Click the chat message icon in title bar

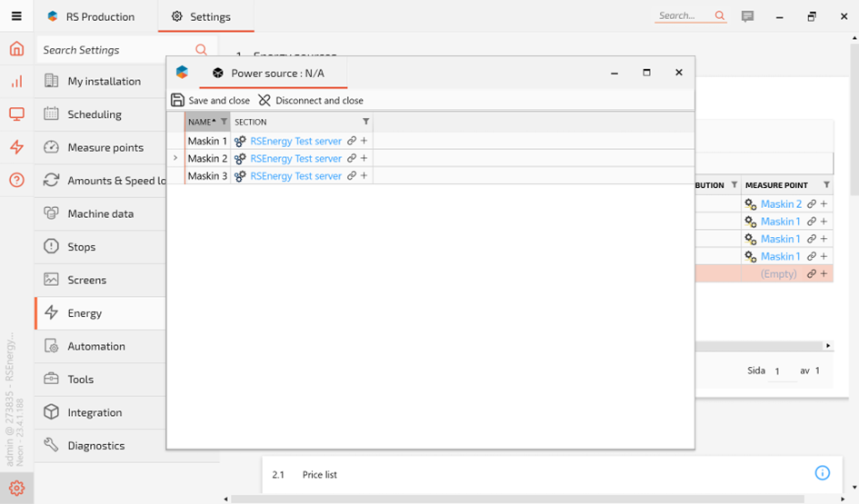click(747, 16)
